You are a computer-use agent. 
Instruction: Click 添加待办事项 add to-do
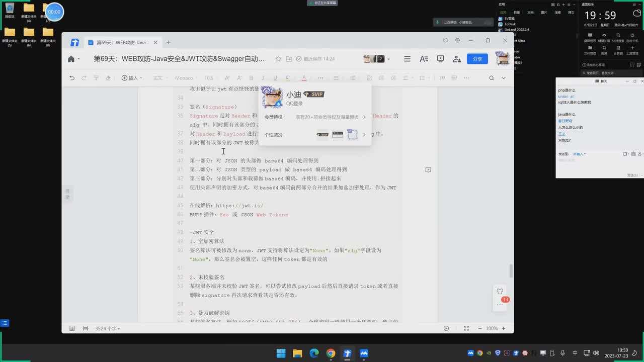(x=594, y=65)
